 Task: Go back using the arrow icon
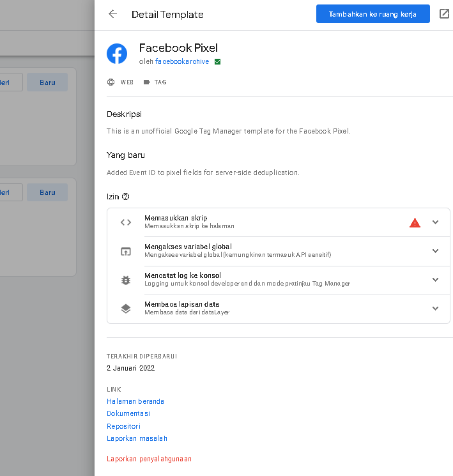112,14
